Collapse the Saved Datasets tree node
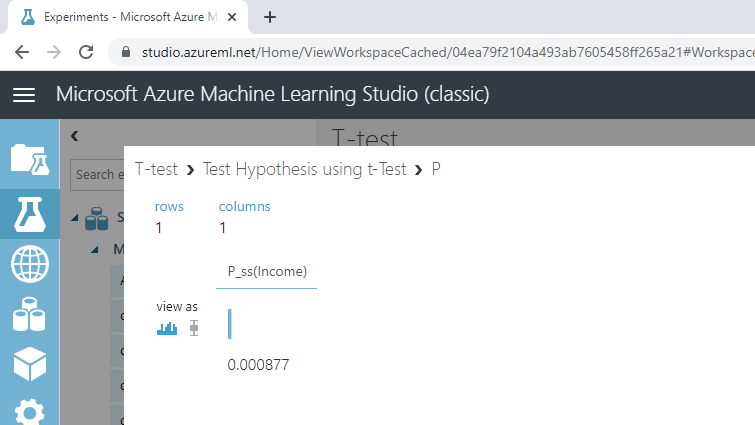Screen dimensions: 755x425 (75, 218)
